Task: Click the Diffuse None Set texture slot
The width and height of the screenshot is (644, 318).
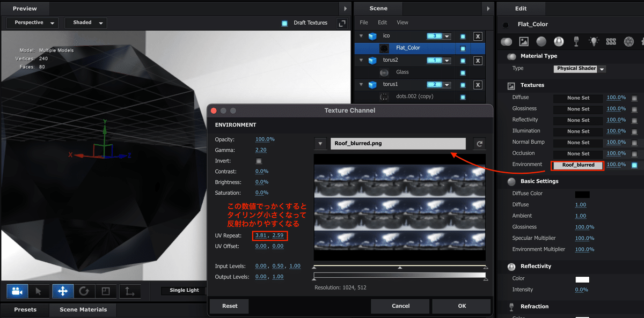Action: point(579,98)
